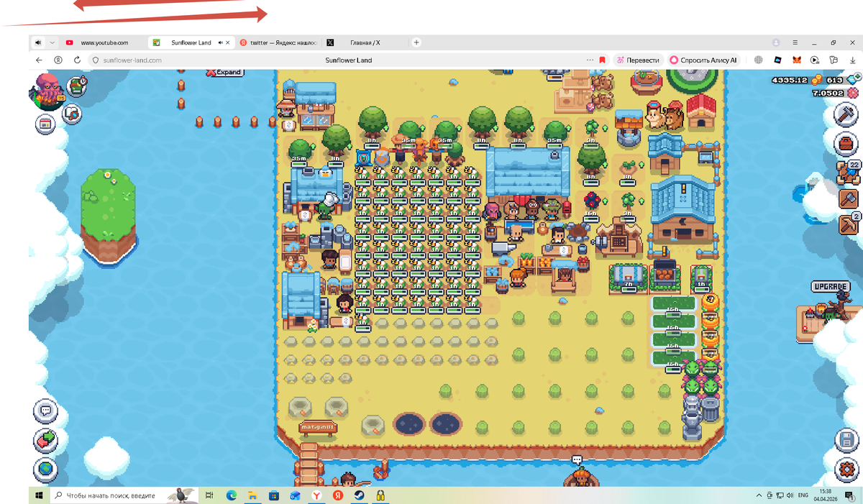The image size is (863, 504).
Task: Open the chat speech bubble button
Action: coord(46,411)
